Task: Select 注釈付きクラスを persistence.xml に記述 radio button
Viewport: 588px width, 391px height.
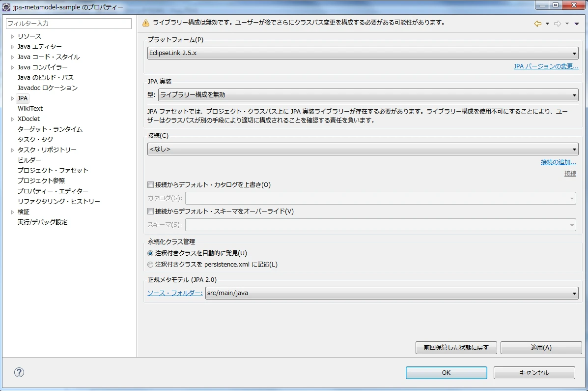Action: [150, 265]
